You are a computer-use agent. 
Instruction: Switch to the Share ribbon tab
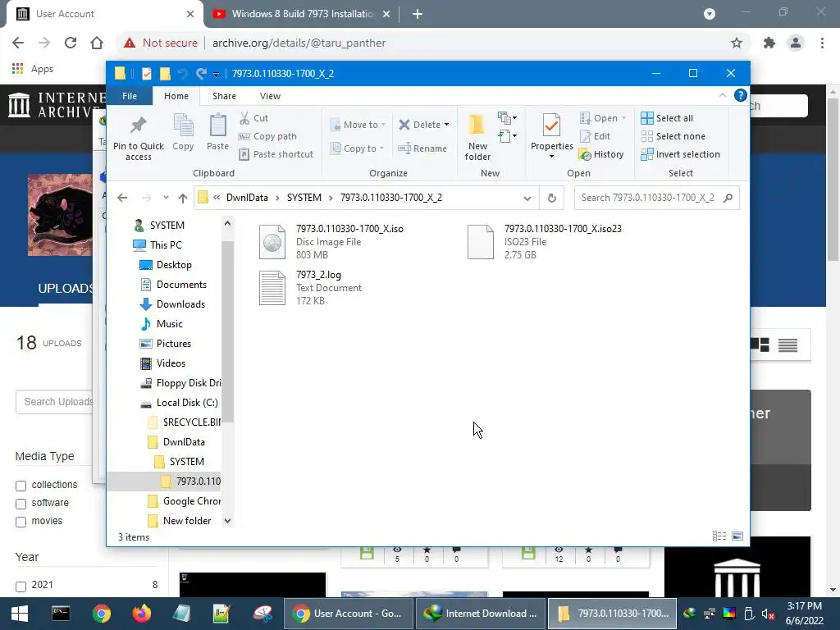click(x=224, y=96)
